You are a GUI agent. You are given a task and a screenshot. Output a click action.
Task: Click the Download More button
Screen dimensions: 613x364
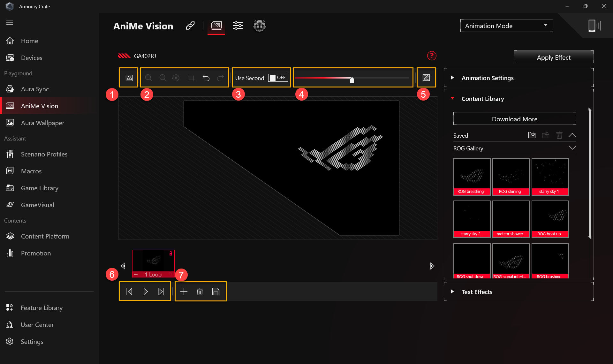[x=514, y=119]
